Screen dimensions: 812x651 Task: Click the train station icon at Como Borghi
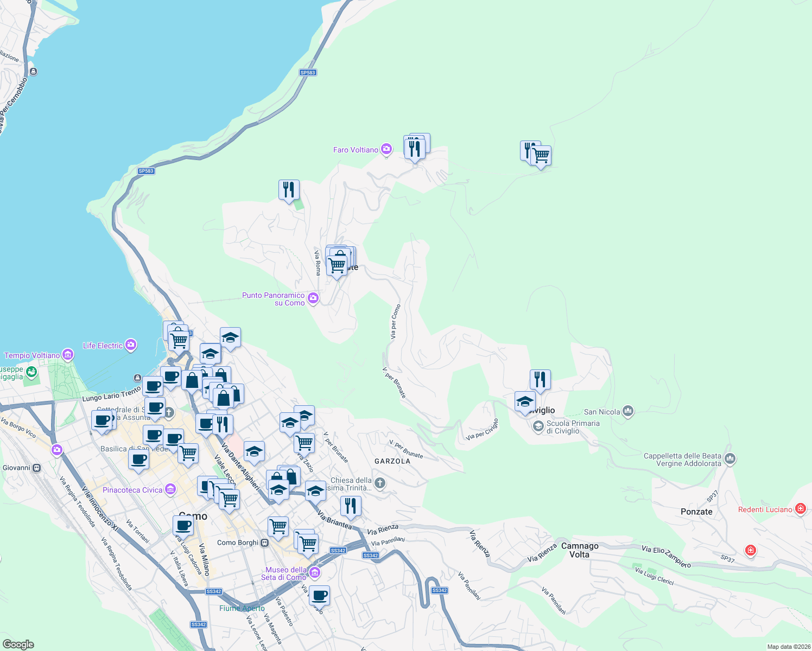pos(264,542)
